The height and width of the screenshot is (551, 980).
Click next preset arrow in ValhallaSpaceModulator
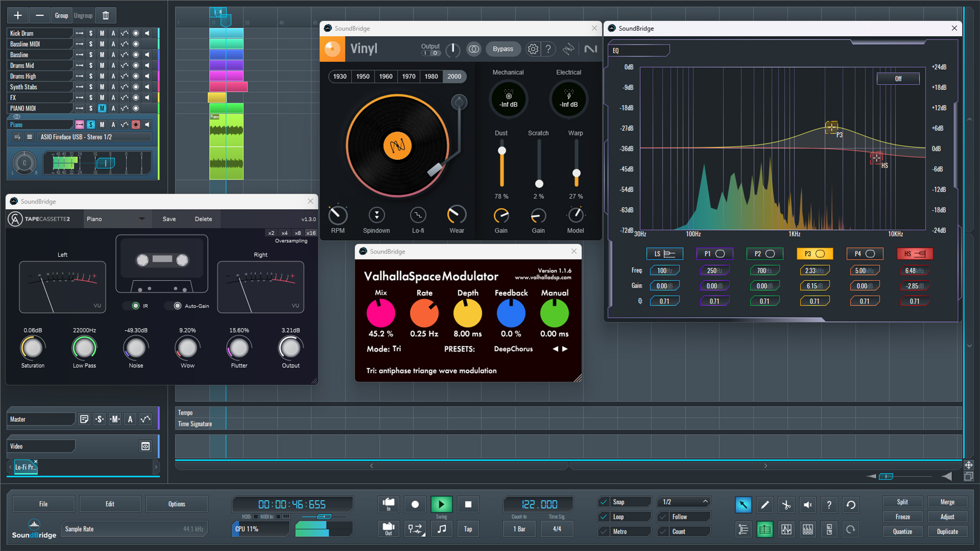click(565, 349)
